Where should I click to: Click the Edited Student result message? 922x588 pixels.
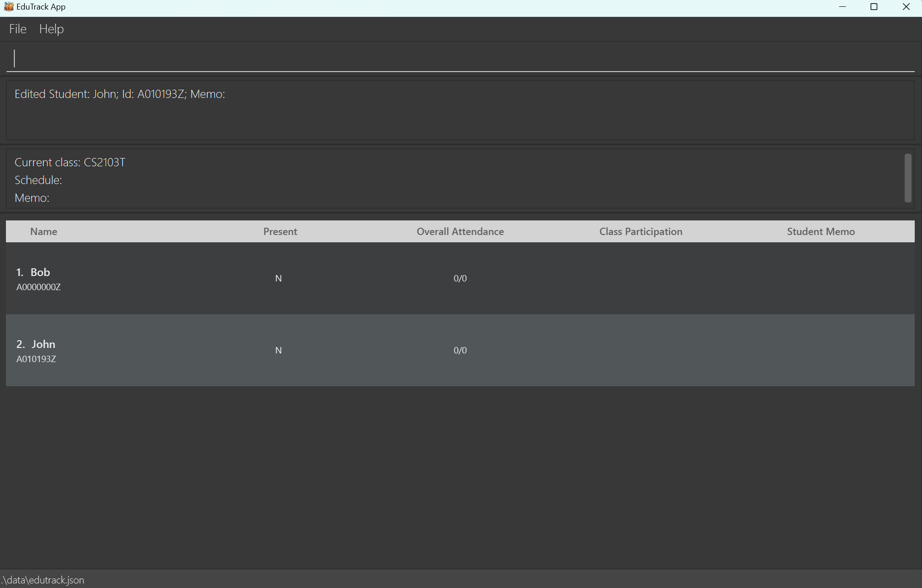(120, 94)
